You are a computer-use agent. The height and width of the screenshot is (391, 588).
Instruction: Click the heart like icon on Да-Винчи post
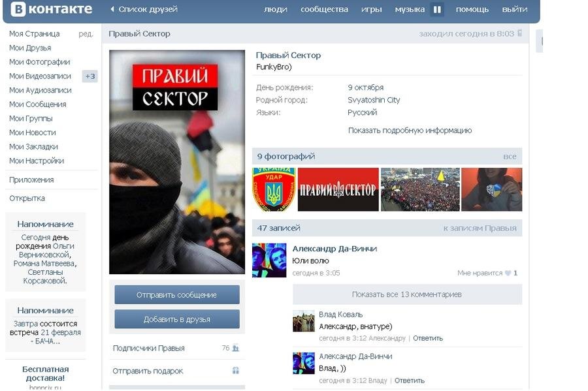pyautogui.click(x=508, y=273)
